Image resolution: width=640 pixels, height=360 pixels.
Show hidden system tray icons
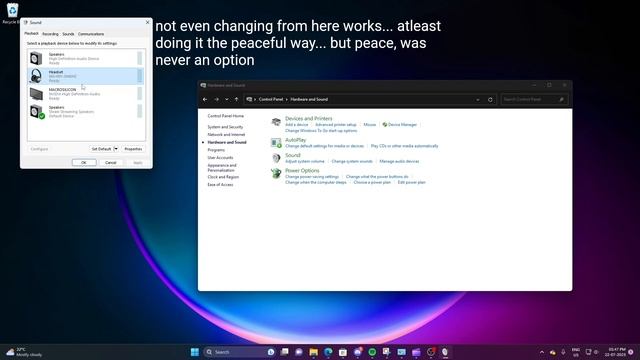click(x=542, y=352)
